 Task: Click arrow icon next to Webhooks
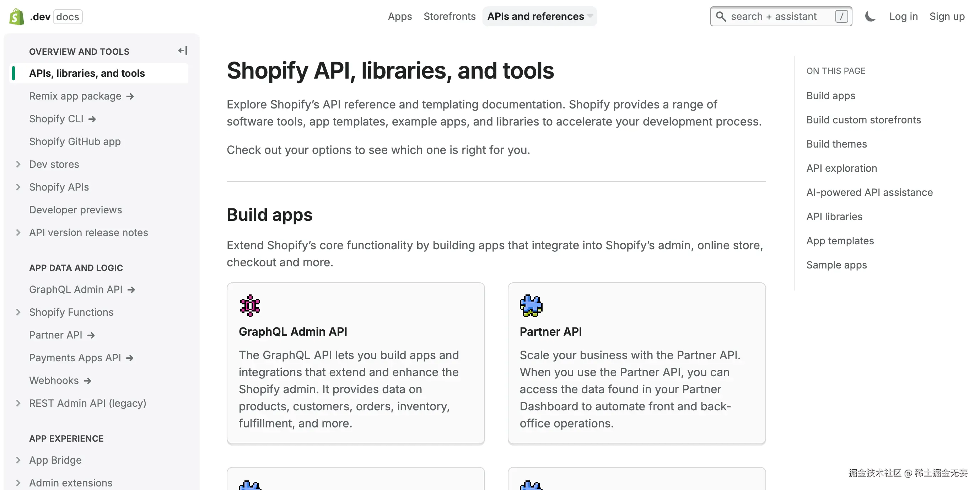click(87, 381)
